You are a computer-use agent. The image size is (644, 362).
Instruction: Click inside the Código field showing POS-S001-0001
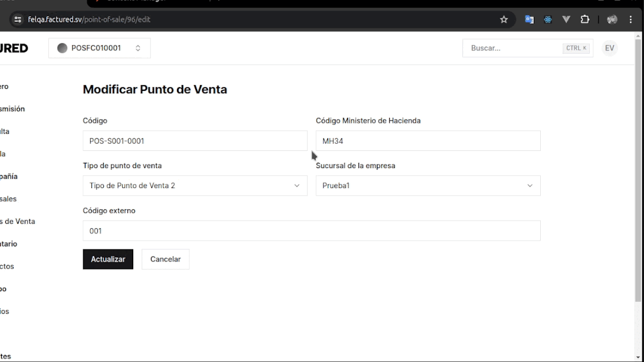195,140
